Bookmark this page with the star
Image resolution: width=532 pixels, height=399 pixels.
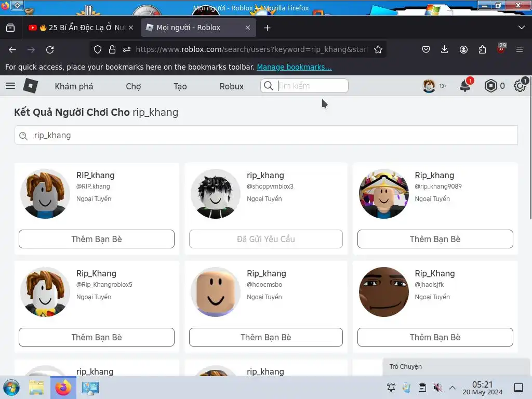[x=378, y=49]
